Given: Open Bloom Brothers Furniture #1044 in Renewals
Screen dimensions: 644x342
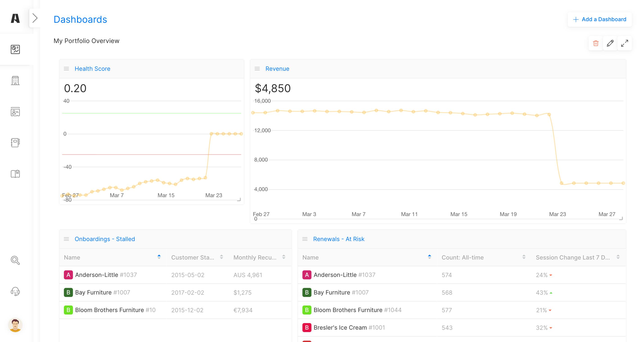Looking at the screenshot, I should 358,310.
